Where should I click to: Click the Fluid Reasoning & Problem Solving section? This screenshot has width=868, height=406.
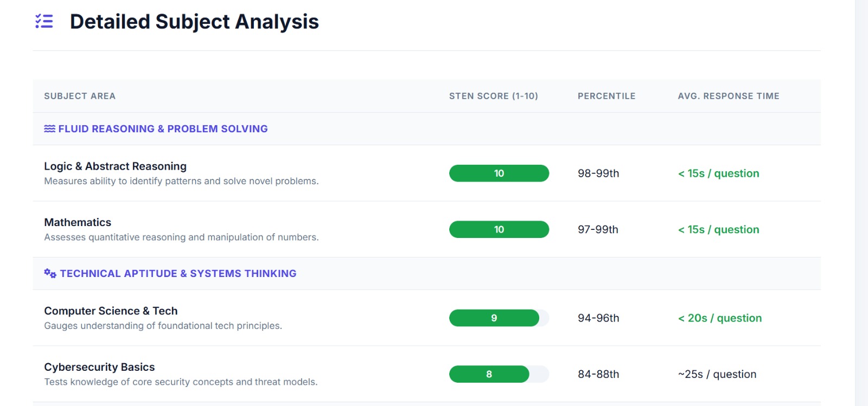point(163,129)
